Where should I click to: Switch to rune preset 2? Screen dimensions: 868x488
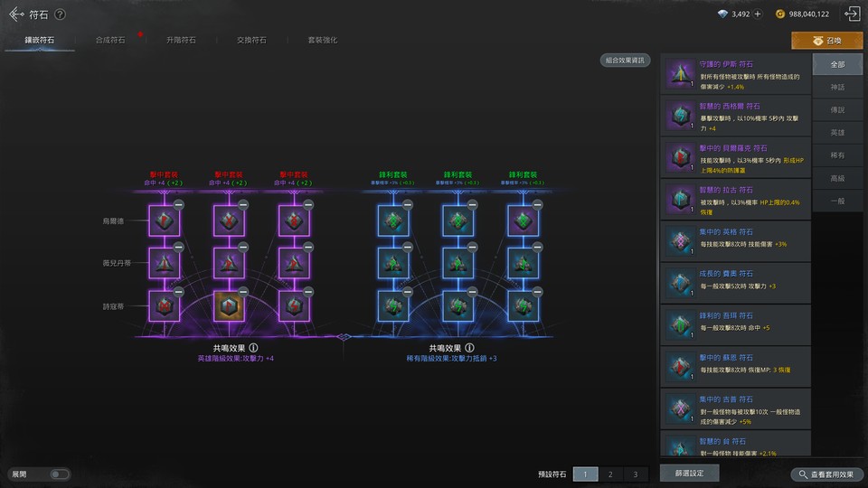tap(610, 474)
